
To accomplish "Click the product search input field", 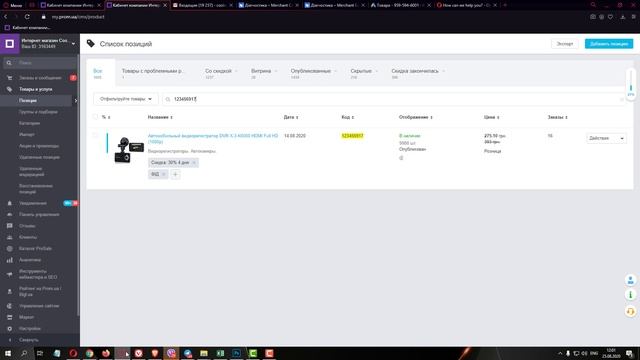I will tap(394, 99).
